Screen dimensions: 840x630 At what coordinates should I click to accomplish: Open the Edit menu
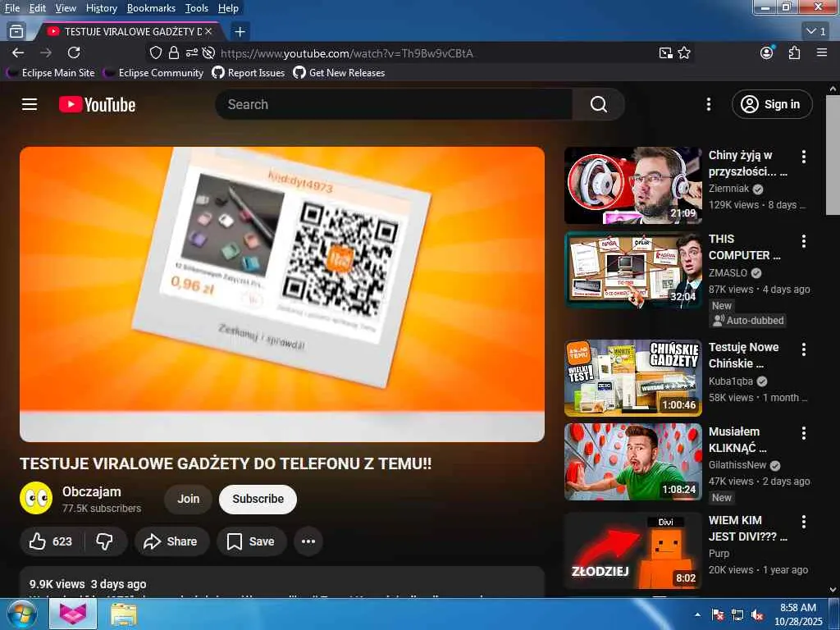(38, 8)
